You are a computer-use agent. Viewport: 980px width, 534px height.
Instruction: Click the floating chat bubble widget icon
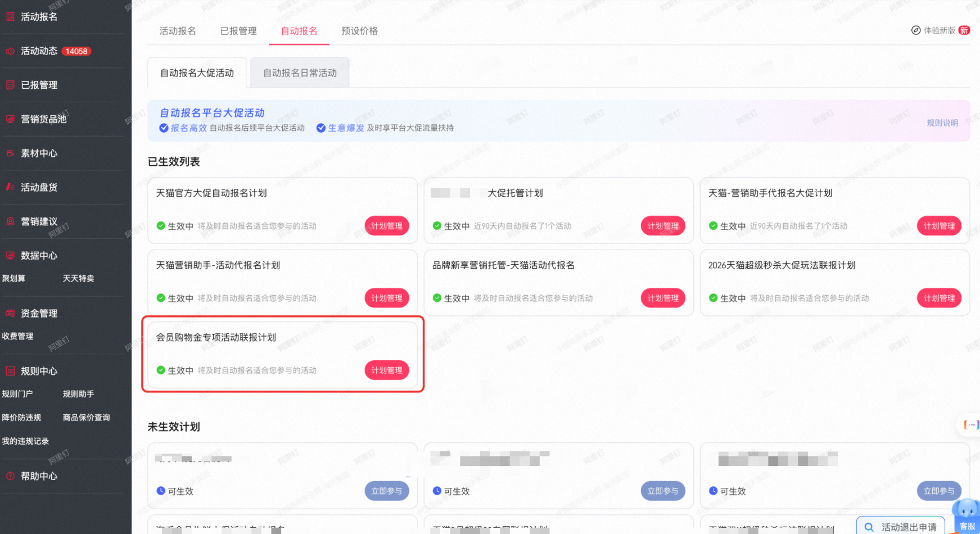970,425
